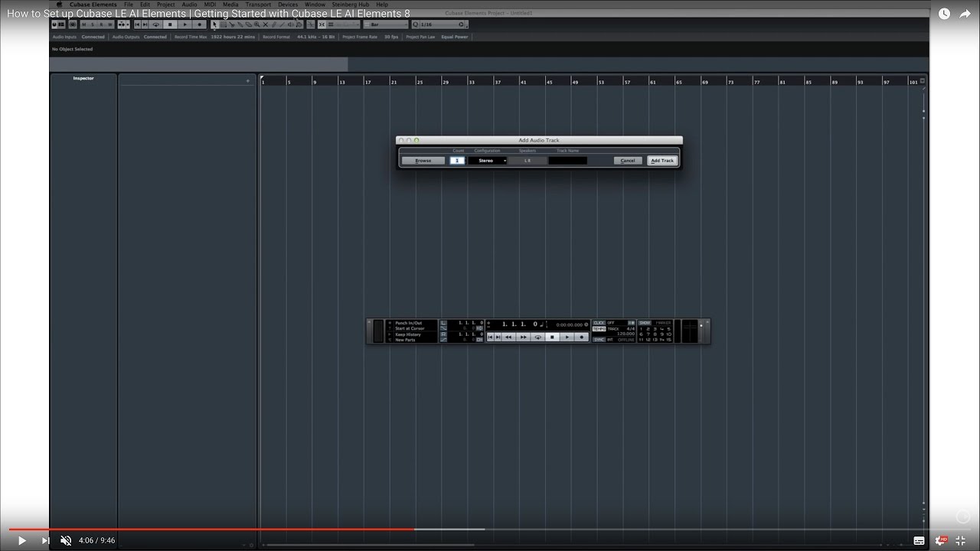The image size is (980, 551).
Task: Open the Transport menu
Action: 258,5
